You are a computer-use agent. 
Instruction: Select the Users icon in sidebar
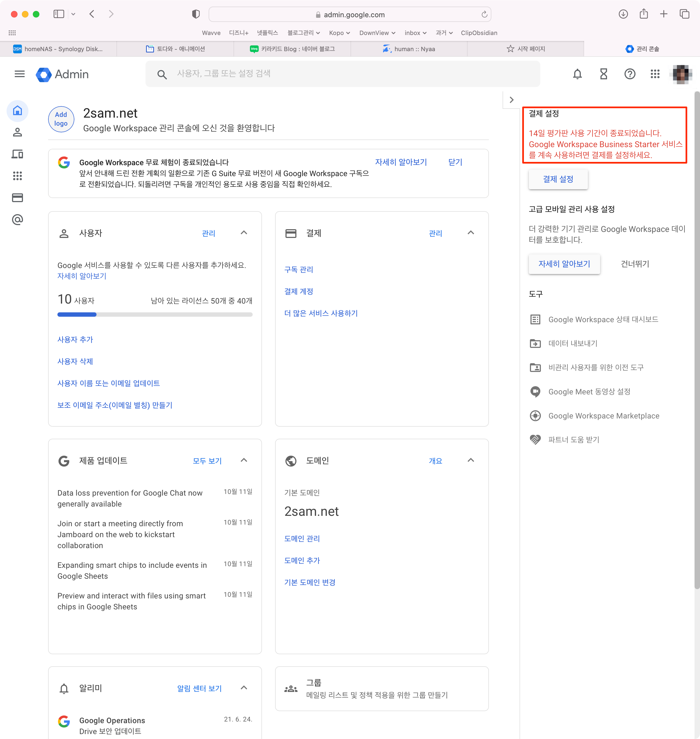(x=17, y=132)
